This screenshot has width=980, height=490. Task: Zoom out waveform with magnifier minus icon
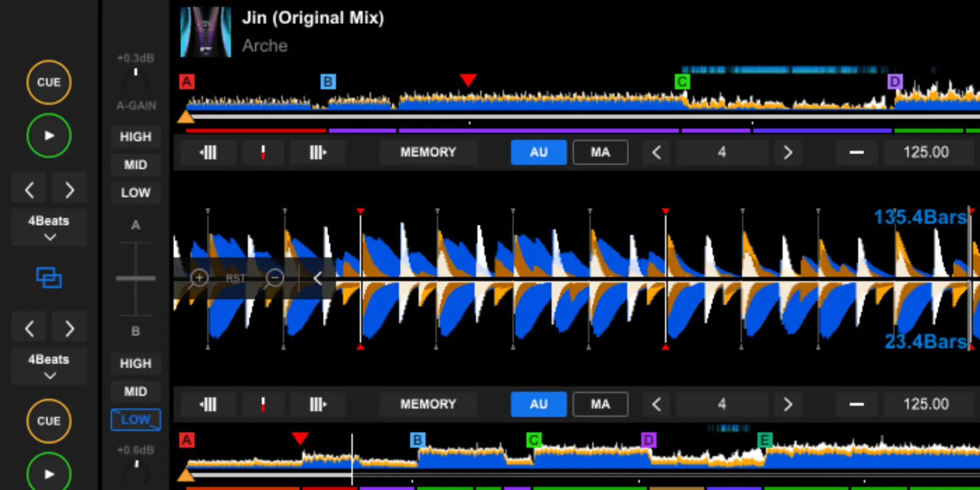coord(274,278)
